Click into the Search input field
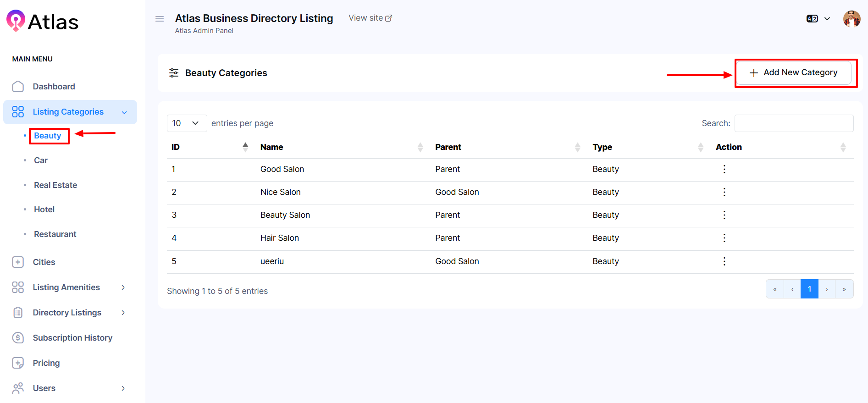 point(794,123)
